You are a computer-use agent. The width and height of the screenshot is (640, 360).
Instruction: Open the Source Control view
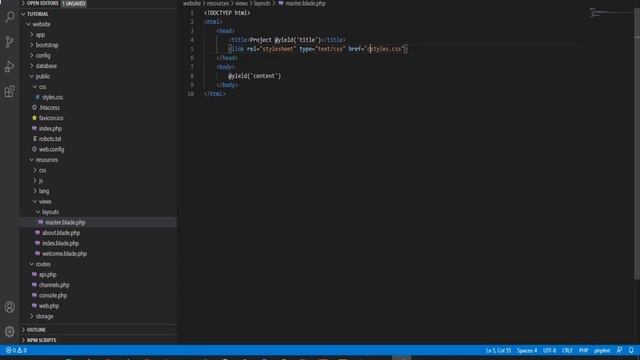coord(9,42)
